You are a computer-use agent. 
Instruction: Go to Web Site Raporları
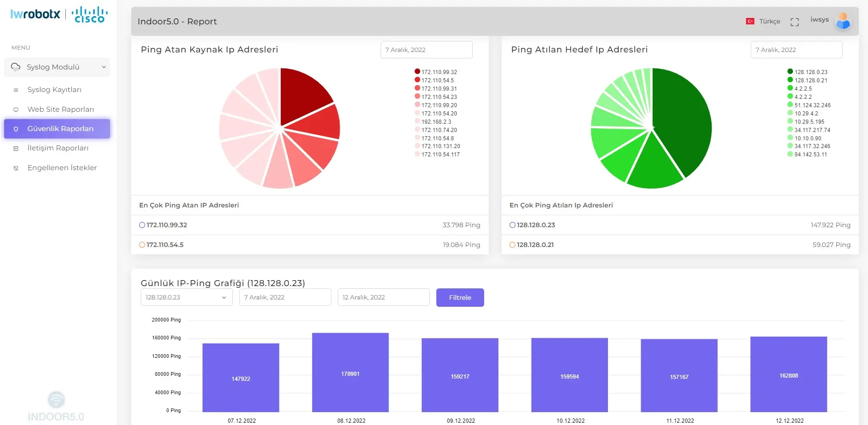click(60, 109)
